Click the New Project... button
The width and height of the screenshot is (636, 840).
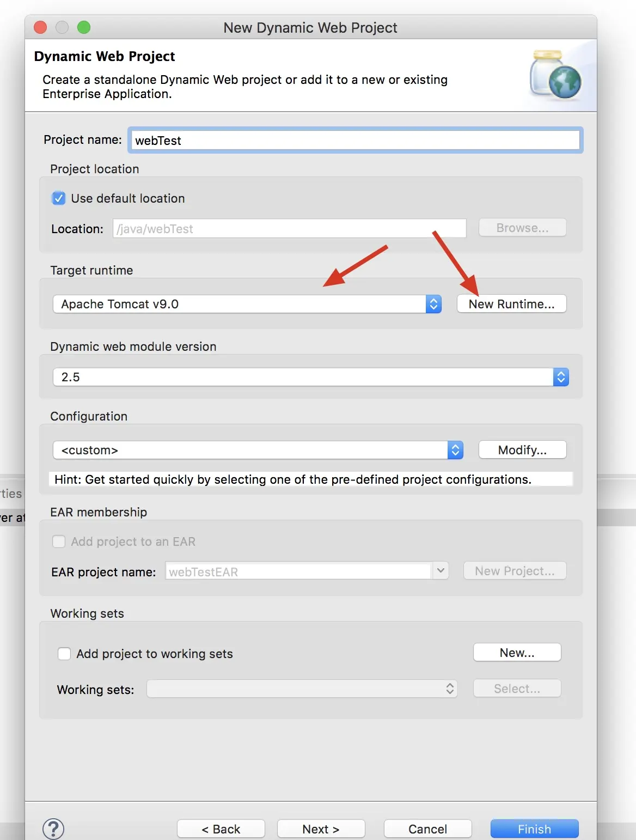515,571
